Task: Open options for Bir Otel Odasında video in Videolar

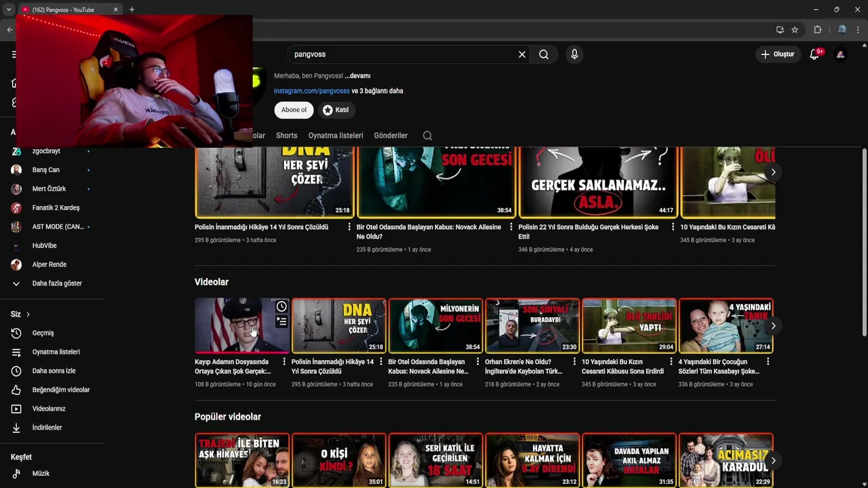Action: 477,362
